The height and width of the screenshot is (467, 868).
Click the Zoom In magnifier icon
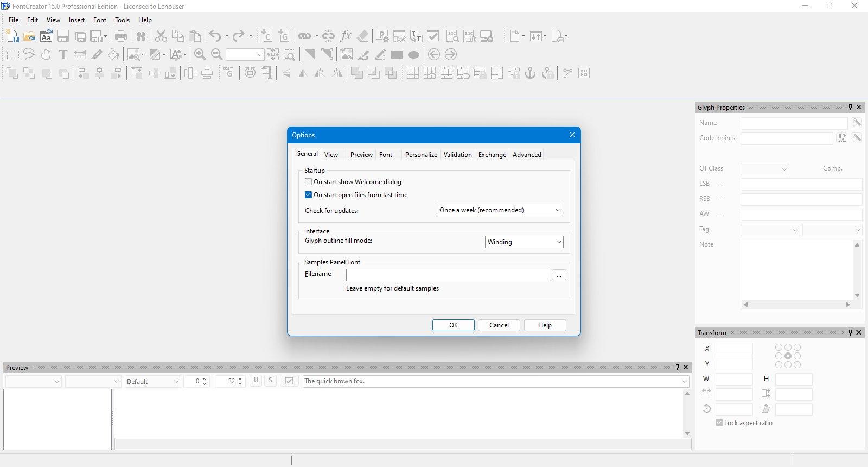[200, 54]
